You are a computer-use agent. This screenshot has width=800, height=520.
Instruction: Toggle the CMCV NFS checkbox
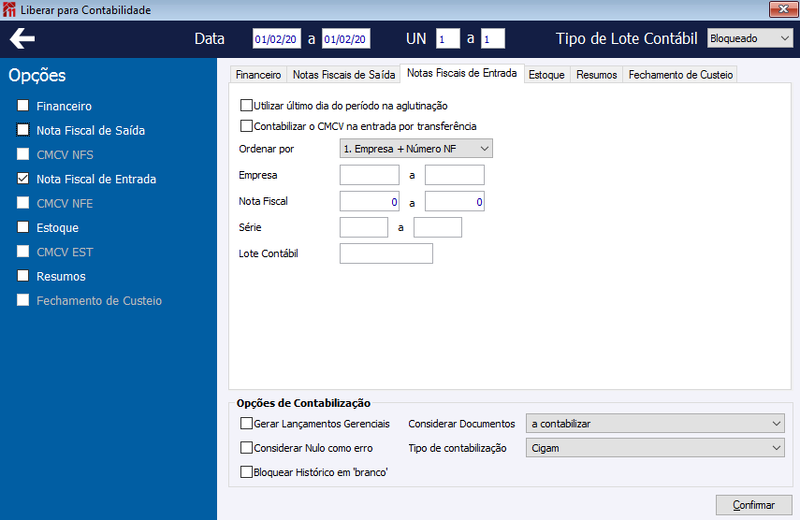click(x=23, y=154)
